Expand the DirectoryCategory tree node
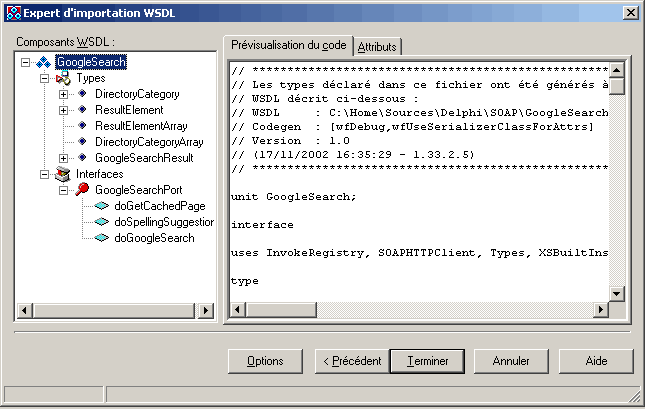This screenshot has width=645, height=409. (63, 94)
